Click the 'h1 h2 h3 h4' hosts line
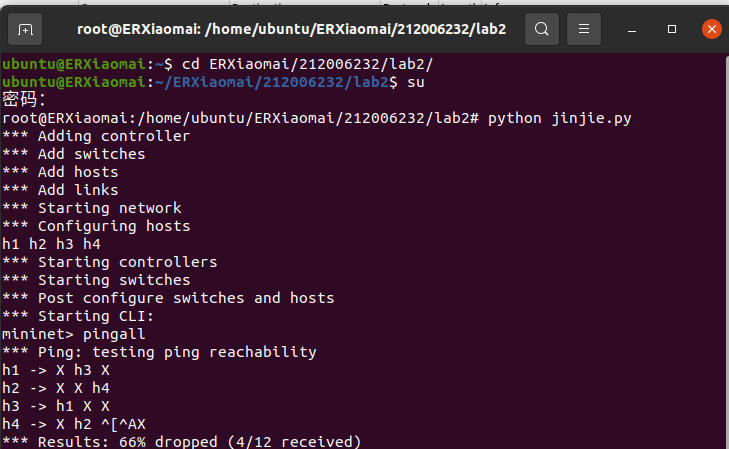 [51, 244]
